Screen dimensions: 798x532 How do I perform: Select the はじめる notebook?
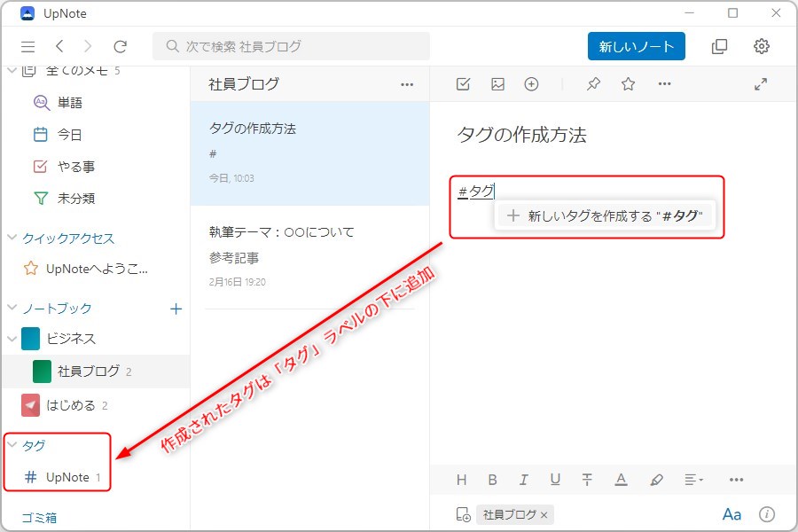pos(95,405)
